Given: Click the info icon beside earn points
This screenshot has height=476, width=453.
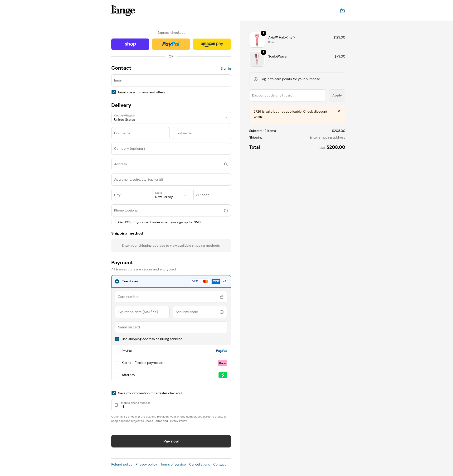Looking at the screenshot, I should pos(255,79).
